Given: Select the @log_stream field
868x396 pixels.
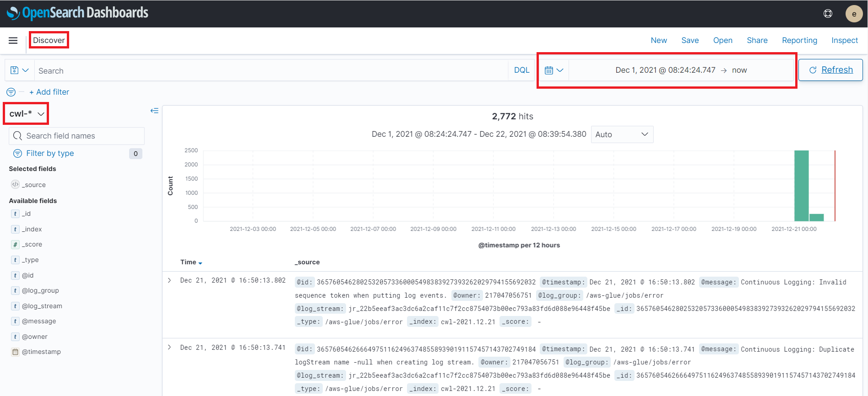Looking at the screenshot, I should 42,306.
